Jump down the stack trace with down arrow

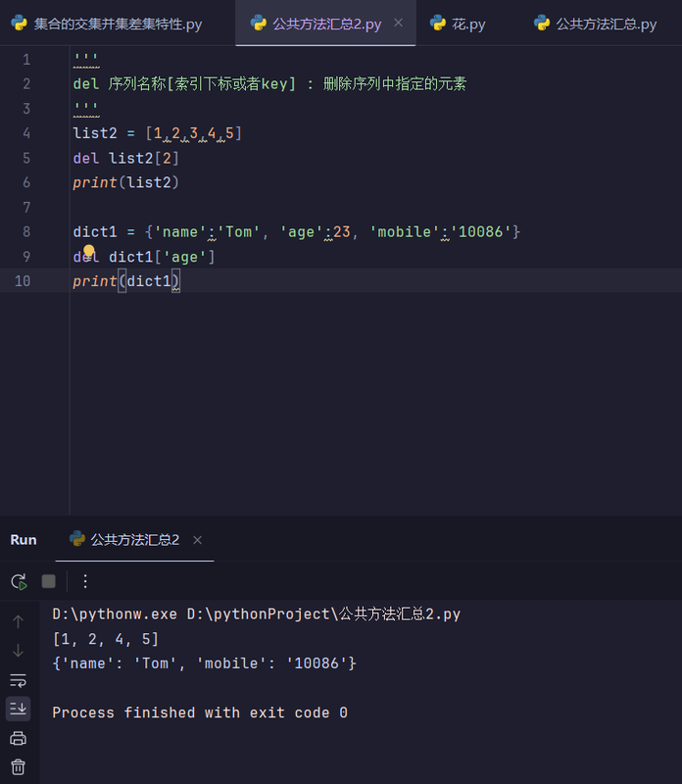(x=18, y=651)
